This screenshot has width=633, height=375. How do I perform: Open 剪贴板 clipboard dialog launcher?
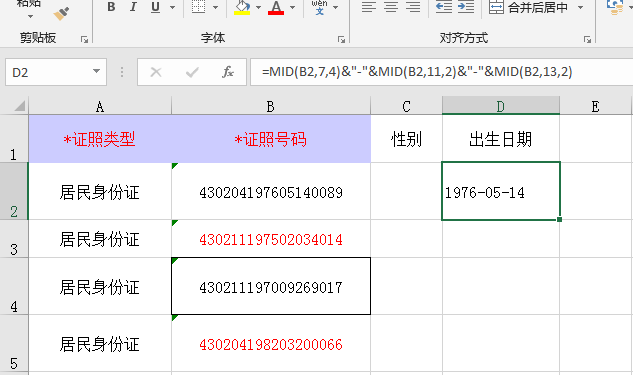click(84, 39)
